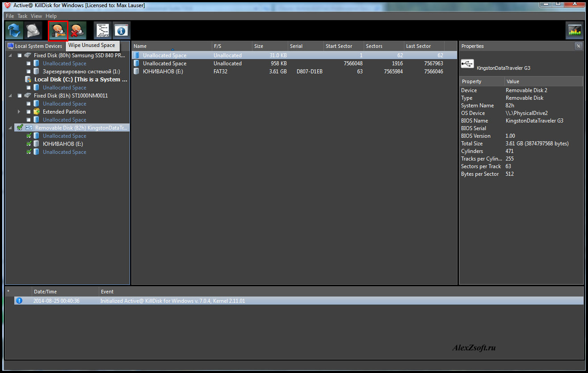Click the Extended Partition folder icon
The width and height of the screenshot is (588, 373).
37,112
